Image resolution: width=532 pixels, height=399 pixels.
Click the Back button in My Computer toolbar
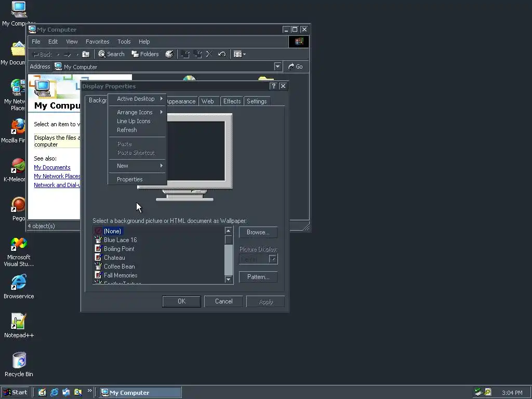pos(43,54)
